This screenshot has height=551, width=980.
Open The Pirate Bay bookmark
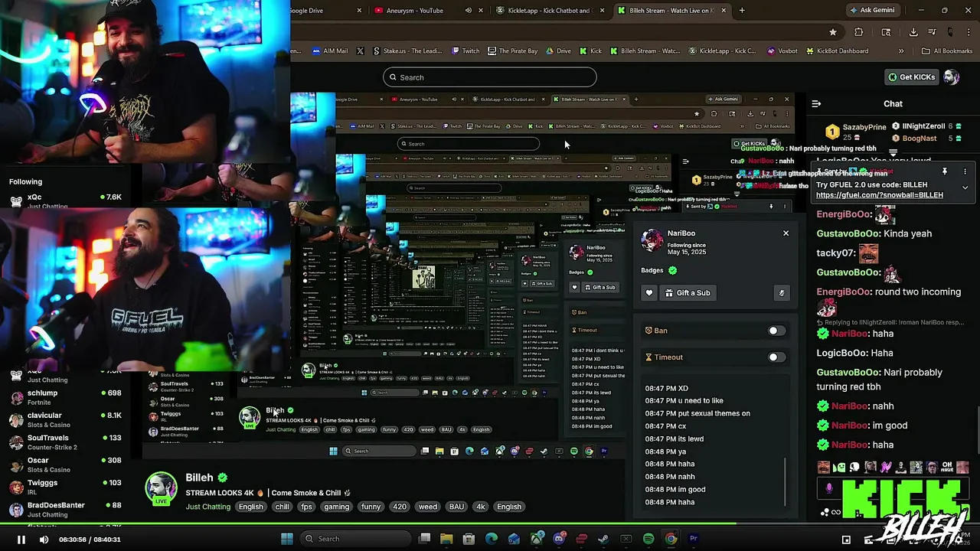point(512,51)
